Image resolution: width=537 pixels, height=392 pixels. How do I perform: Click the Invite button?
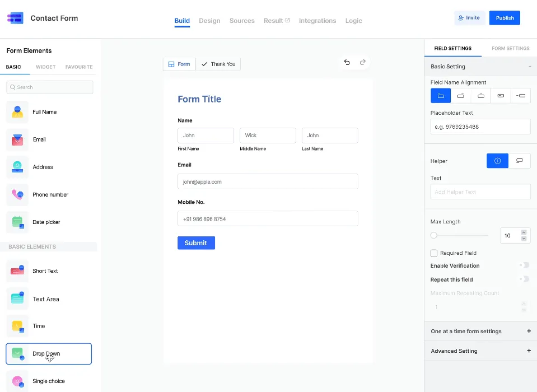click(x=469, y=18)
